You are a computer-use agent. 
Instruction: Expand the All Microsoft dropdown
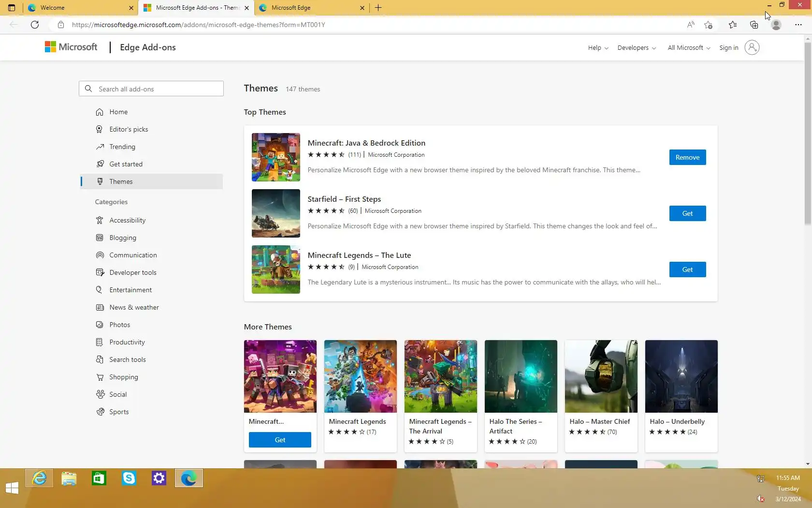[x=689, y=47]
